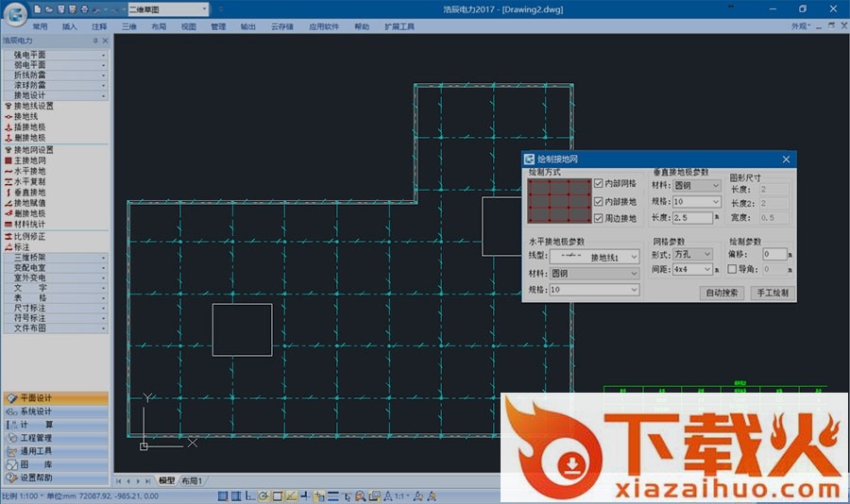Open the 扩展工具 ribbon tab
The height and width of the screenshot is (504, 850).
(x=399, y=26)
